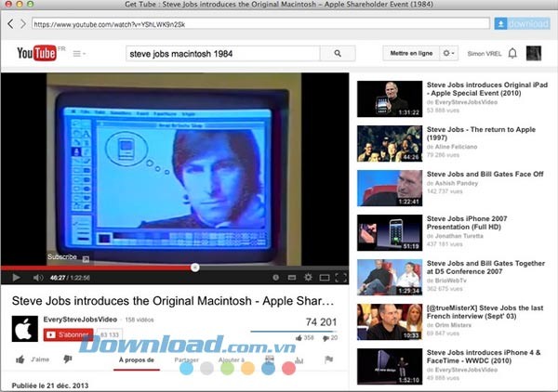Click the 74 201 view count
558x392 pixels.
coord(321,322)
